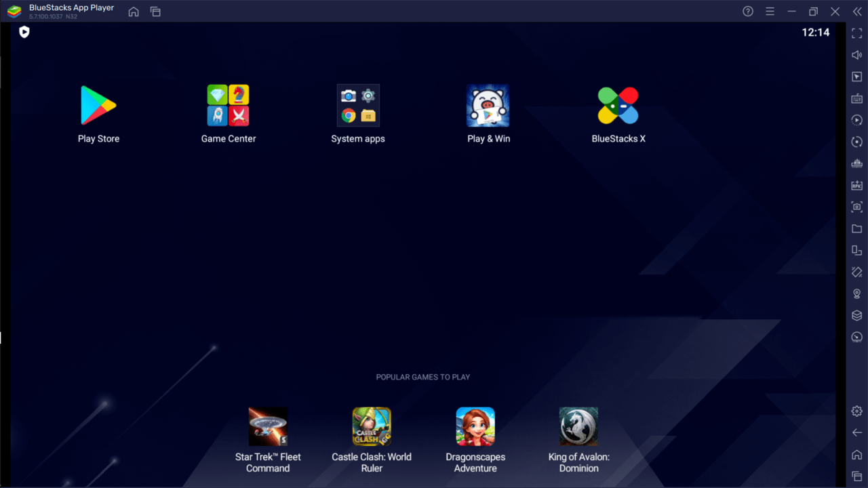Open recent apps icon at sidebar bottom
The height and width of the screenshot is (488, 868).
pyautogui.click(x=857, y=476)
